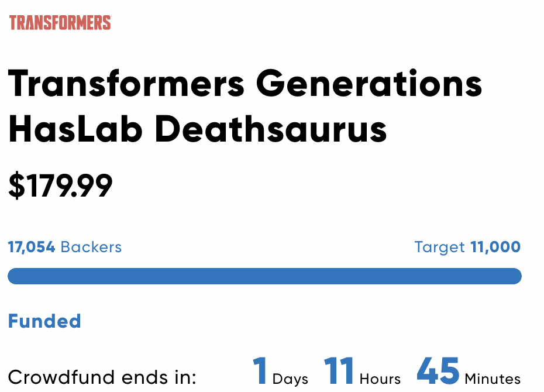Click the blue Funded status text
Image resolution: width=544 pixels, height=392 pixels.
[x=44, y=321]
